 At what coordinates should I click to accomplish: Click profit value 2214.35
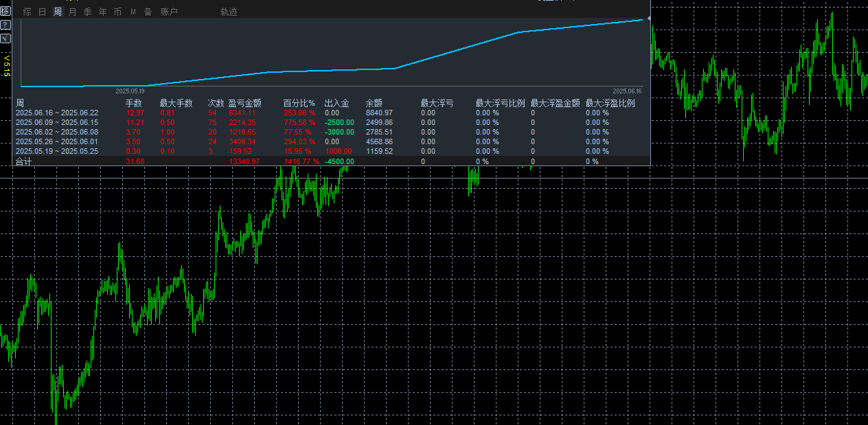tap(242, 122)
